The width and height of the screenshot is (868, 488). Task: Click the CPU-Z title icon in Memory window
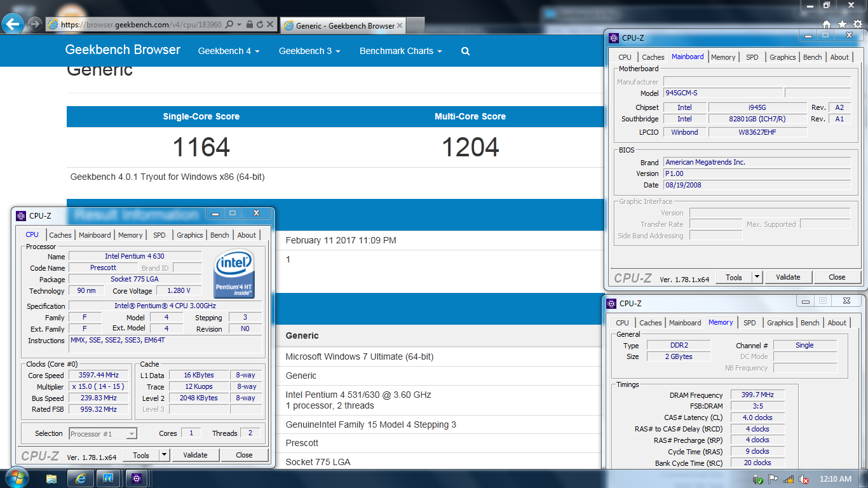[611, 304]
